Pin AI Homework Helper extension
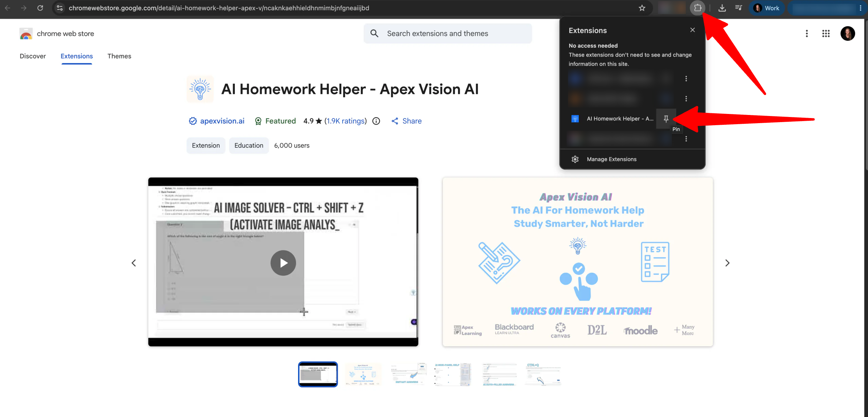Viewport: 868px width, 417px height. 666,118
